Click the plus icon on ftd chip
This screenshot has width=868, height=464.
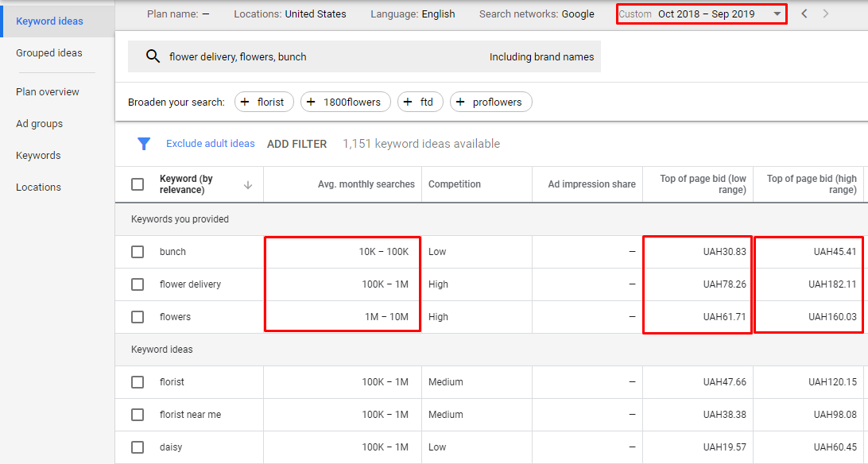408,102
